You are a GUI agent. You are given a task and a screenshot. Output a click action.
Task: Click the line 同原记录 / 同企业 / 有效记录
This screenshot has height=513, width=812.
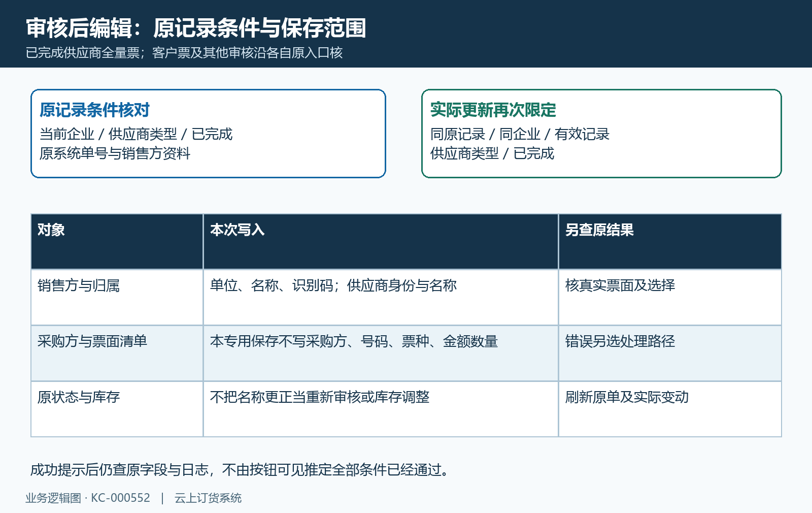coord(520,134)
